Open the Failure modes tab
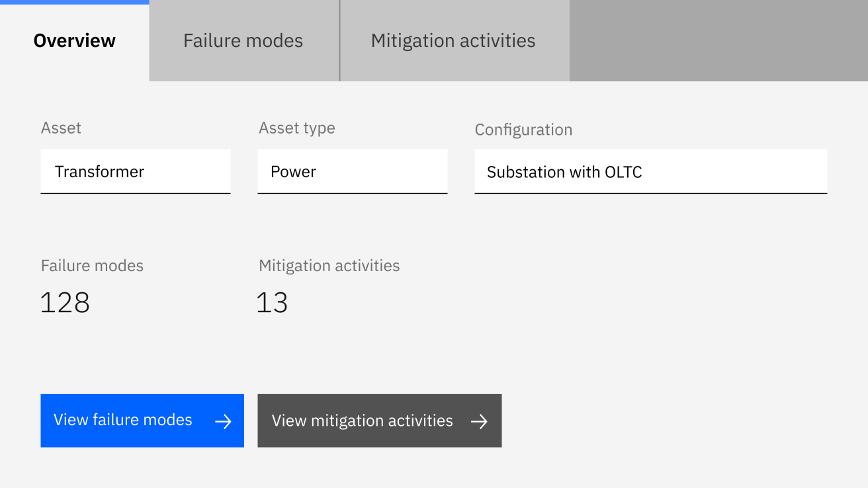The image size is (868, 488). click(x=243, y=41)
